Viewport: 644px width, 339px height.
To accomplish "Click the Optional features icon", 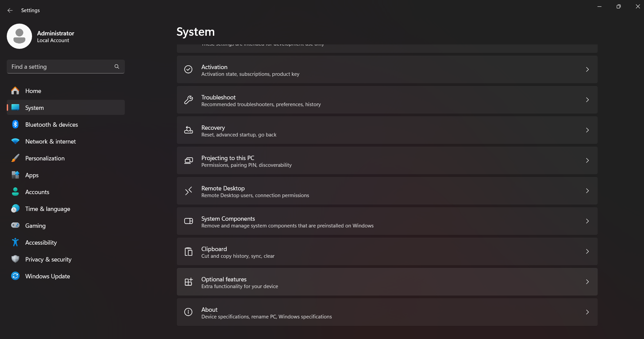I will point(188,282).
